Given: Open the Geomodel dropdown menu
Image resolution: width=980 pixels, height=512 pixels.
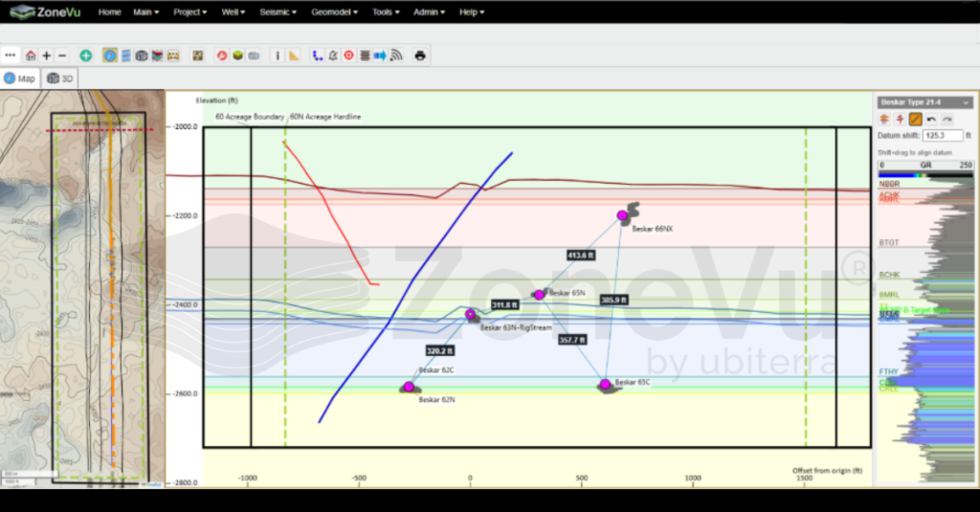Looking at the screenshot, I should 334,11.
